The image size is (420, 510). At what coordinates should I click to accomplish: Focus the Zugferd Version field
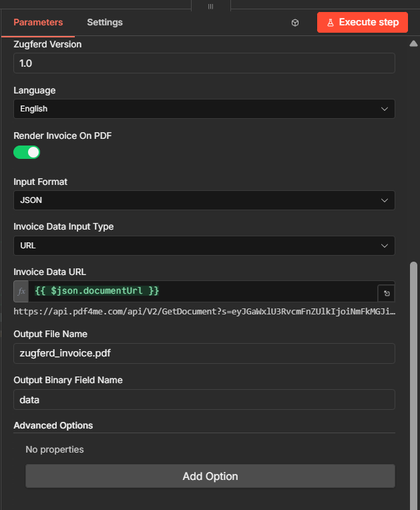point(204,63)
